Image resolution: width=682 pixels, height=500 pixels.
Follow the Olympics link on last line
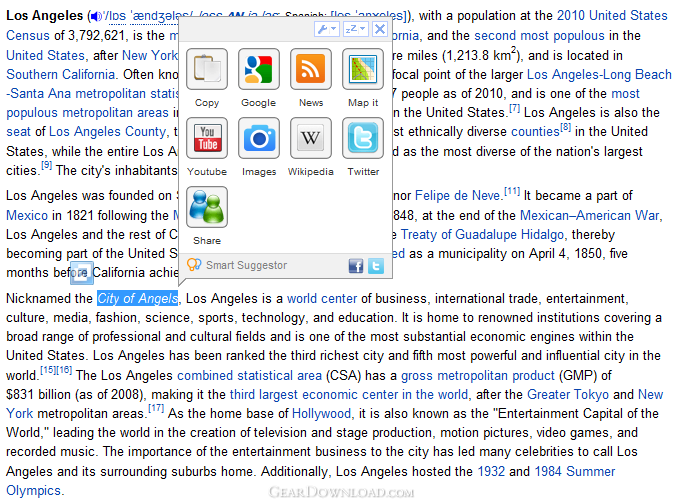[33, 490]
